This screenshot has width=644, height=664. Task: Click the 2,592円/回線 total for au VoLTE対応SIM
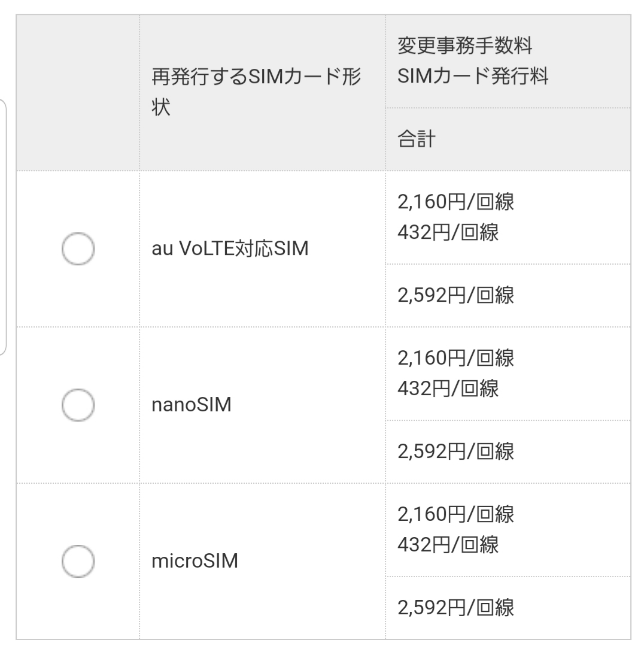(455, 296)
